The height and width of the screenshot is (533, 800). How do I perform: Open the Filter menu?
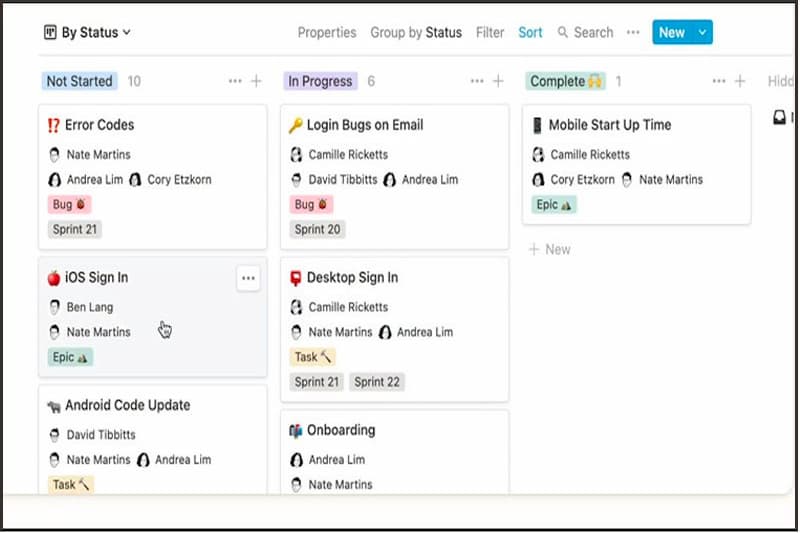(490, 33)
